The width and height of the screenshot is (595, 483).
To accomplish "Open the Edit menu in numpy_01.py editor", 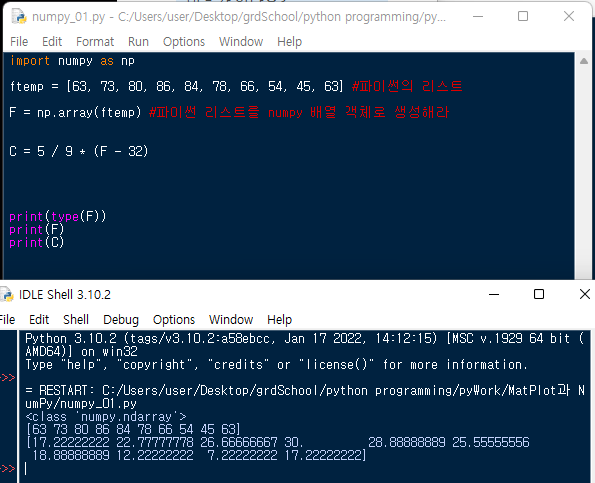I will click(x=52, y=41).
